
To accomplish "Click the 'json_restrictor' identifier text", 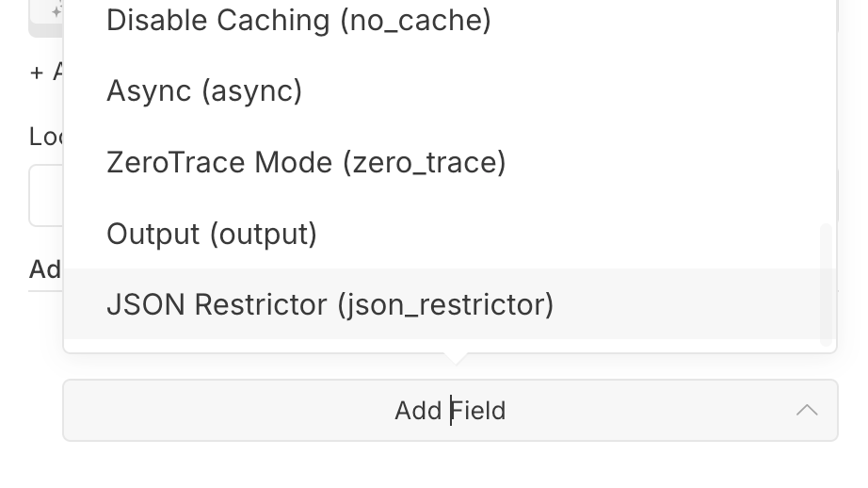I will pyautogui.click(x=445, y=305).
